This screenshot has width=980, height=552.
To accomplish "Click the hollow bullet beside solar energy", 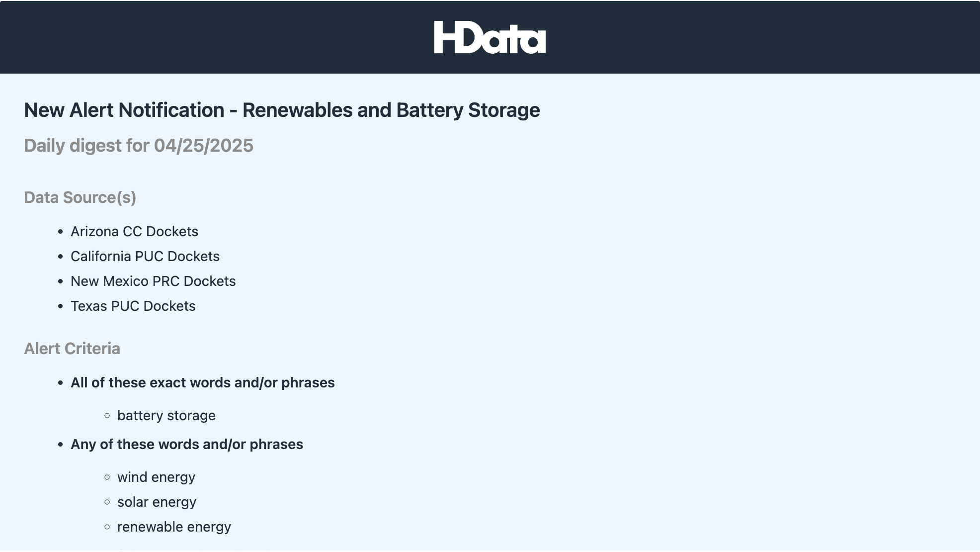I will tap(107, 502).
